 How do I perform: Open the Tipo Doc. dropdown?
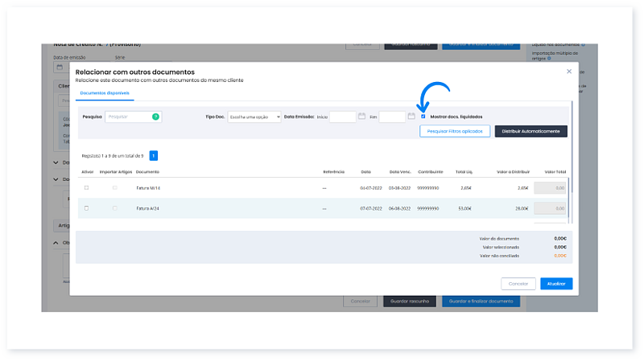(x=254, y=117)
